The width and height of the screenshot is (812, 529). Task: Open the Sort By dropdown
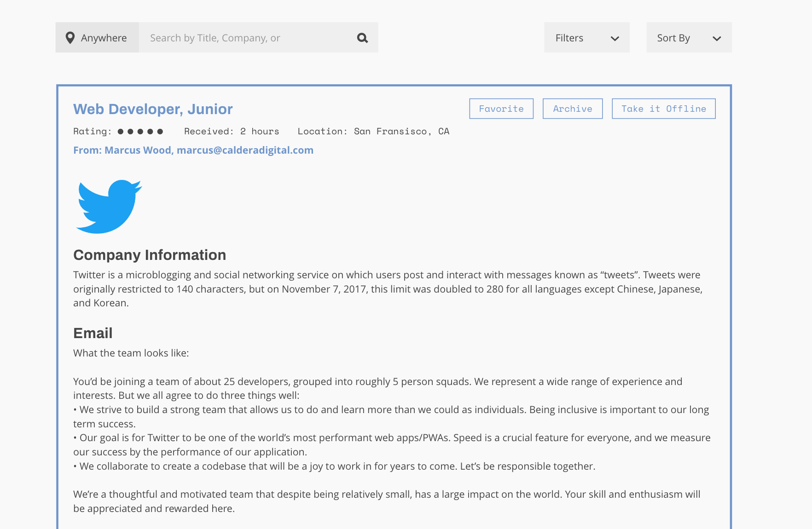click(x=689, y=38)
